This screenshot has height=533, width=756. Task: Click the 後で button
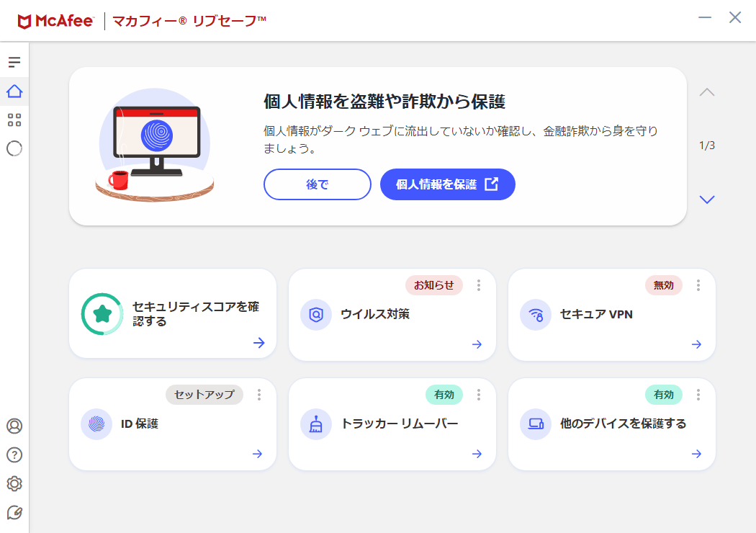tap(318, 184)
